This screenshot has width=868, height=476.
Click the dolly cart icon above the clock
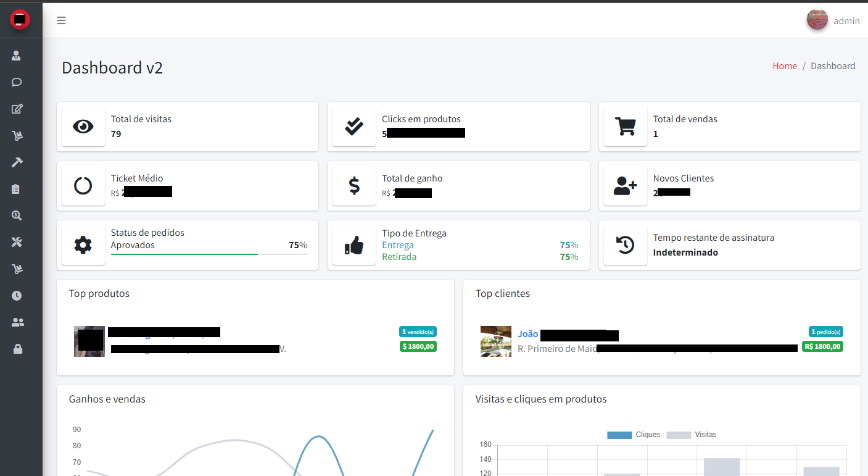tap(17, 269)
